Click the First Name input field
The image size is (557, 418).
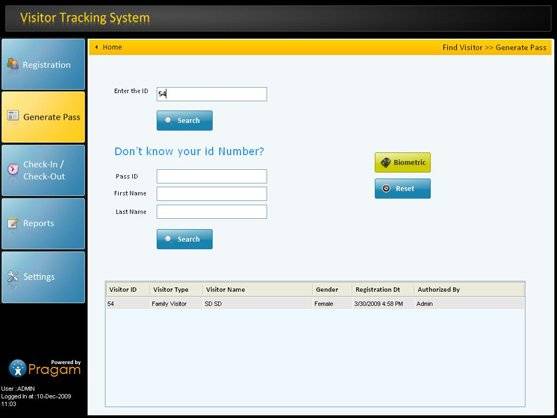(212, 194)
